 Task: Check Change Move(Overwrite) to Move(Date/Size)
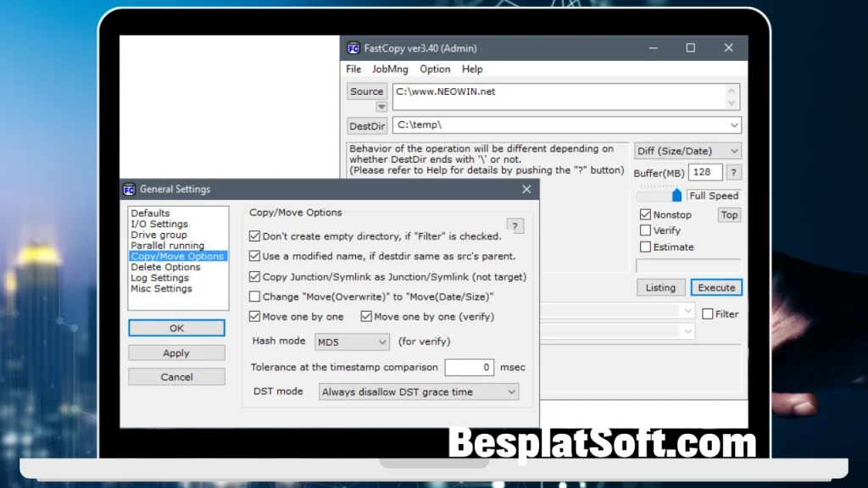point(255,295)
